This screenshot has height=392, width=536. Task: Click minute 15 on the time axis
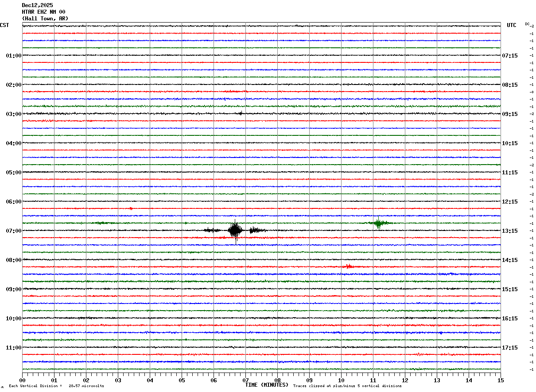pos(501,380)
